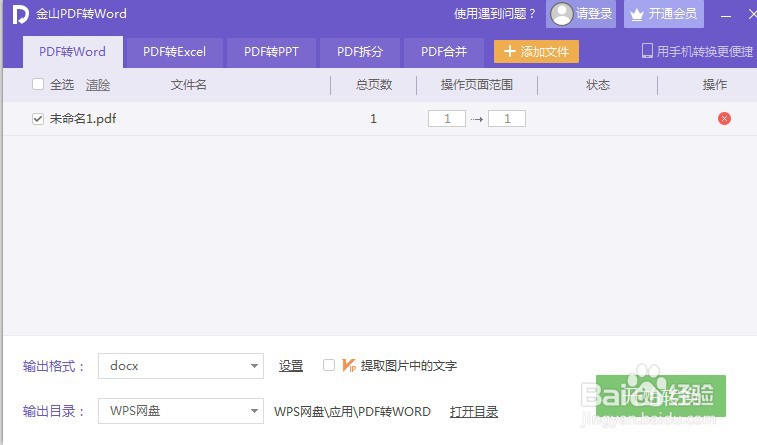Click the 打开目录 open folder link
The width and height of the screenshot is (757, 445).
(x=474, y=412)
